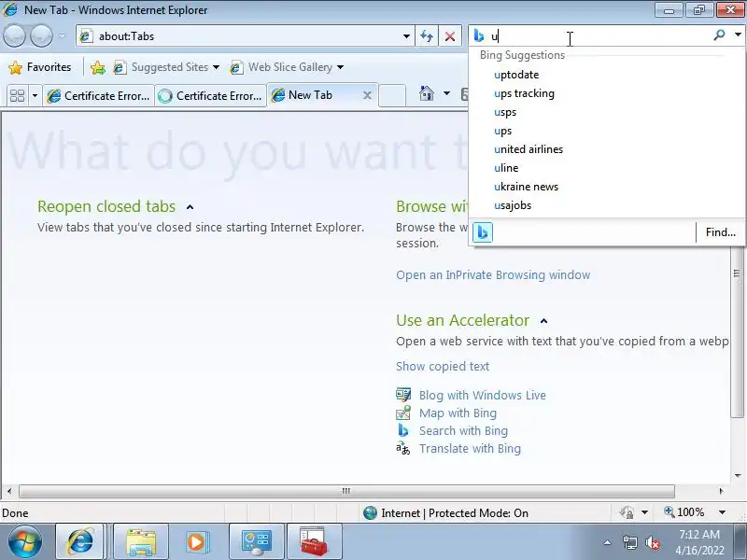Click the Reopen closed tabs heading
This screenshot has height=560, width=747.
pyautogui.click(x=106, y=206)
